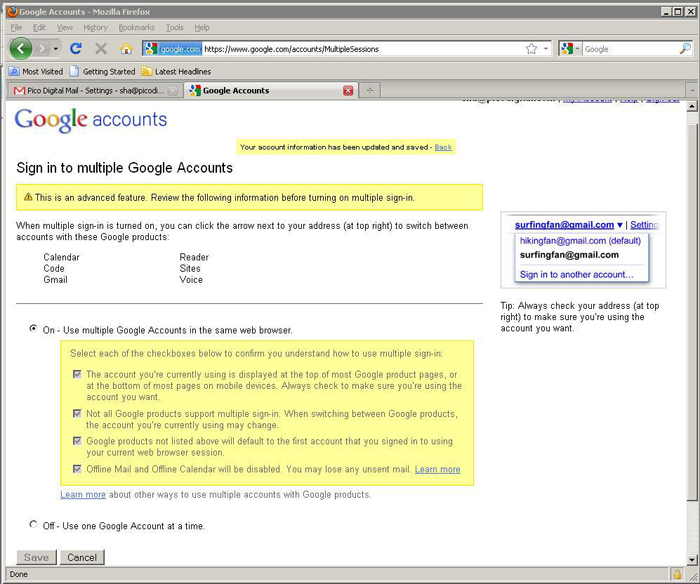Viewport: 700px width, 584px height.
Task: Open the list all tabs dropdown
Action: [x=692, y=91]
